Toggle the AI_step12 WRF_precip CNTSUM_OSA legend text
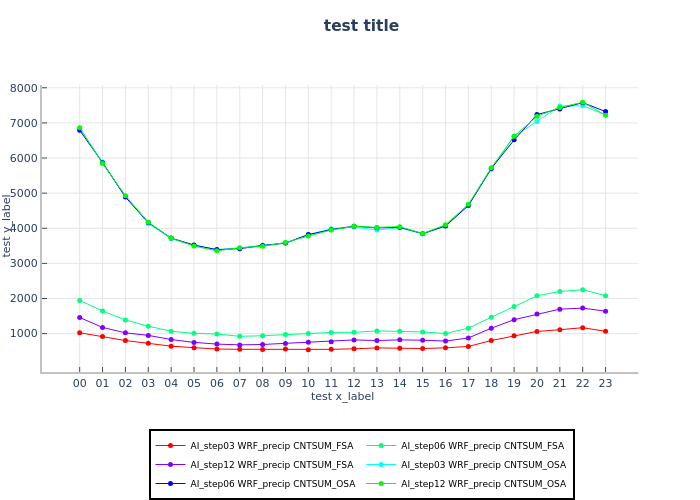Viewport: 700px width, 500px height. (483, 483)
